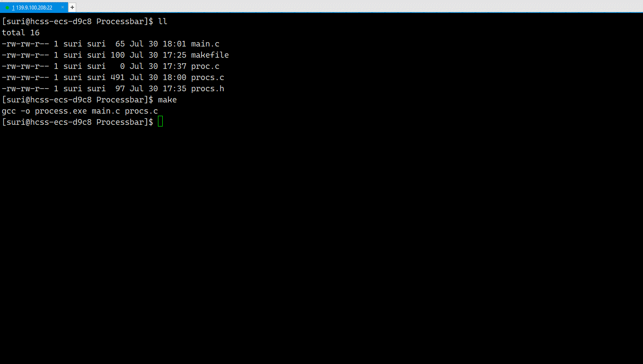The width and height of the screenshot is (643, 364).
Task: Click the proc.c filename in listing
Action: (205, 66)
